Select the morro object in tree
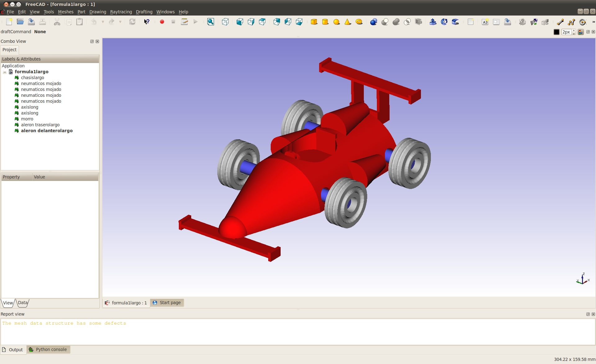This screenshot has width=596, height=364. click(x=27, y=119)
